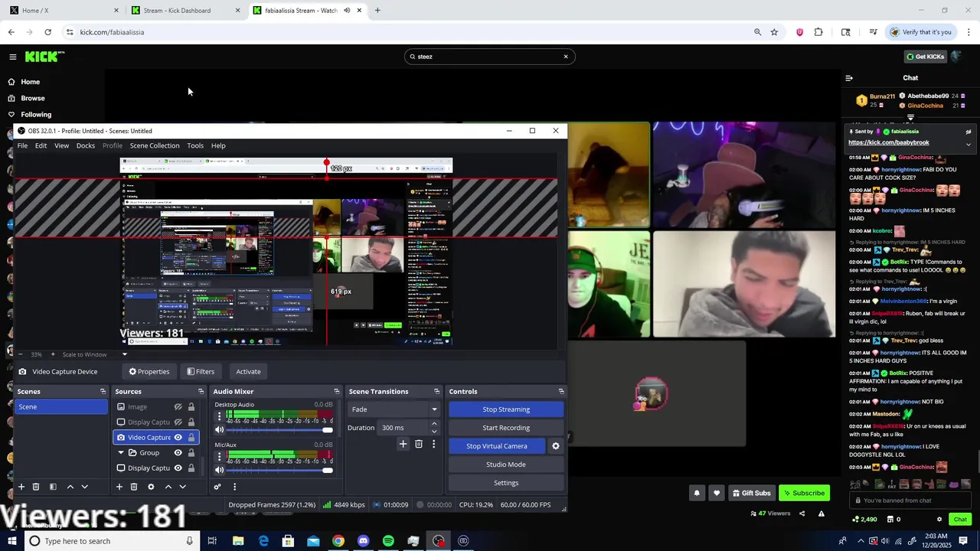Open Spotify from the taskbar
The width and height of the screenshot is (980, 551).
388,541
